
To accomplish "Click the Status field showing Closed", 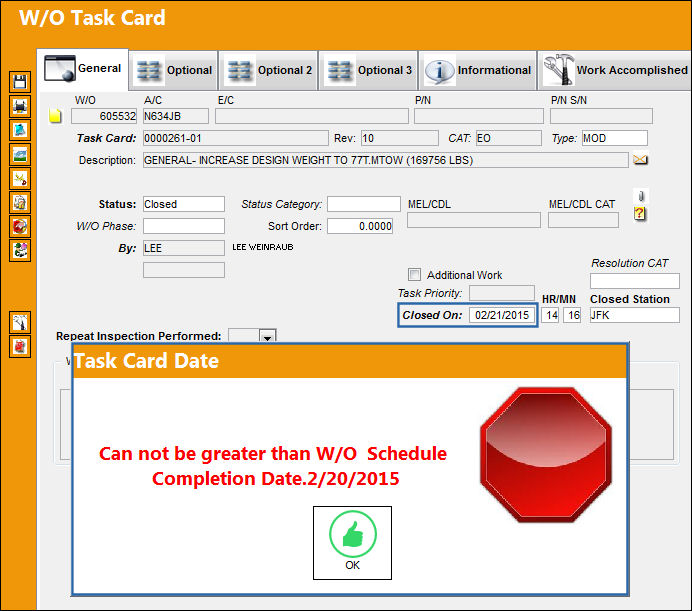I will tap(184, 204).
